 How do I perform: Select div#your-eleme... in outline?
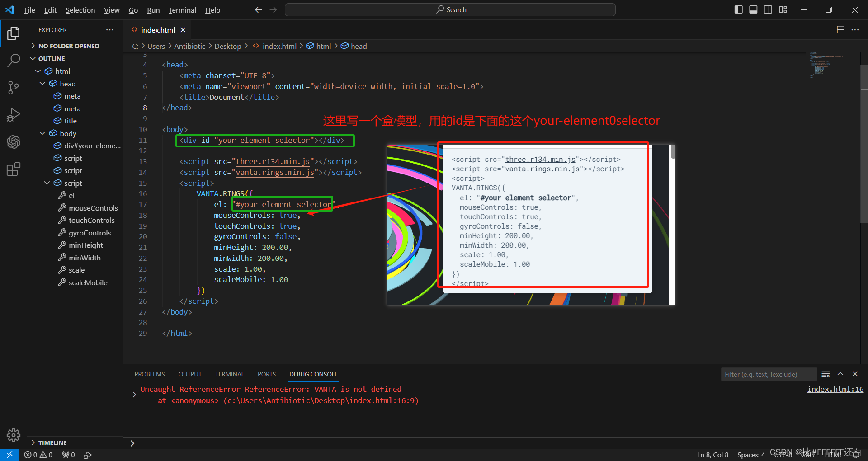coord(92,146)
